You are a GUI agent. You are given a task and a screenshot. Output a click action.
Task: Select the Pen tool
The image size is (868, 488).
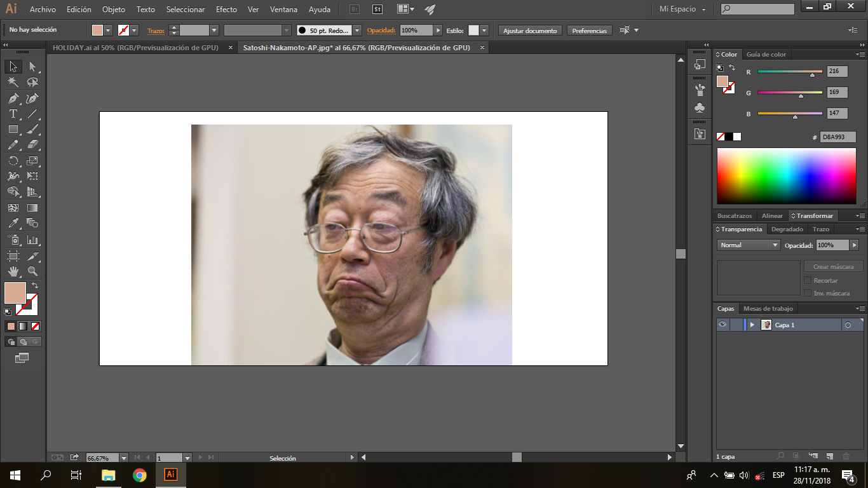click(x=13, y=98)
